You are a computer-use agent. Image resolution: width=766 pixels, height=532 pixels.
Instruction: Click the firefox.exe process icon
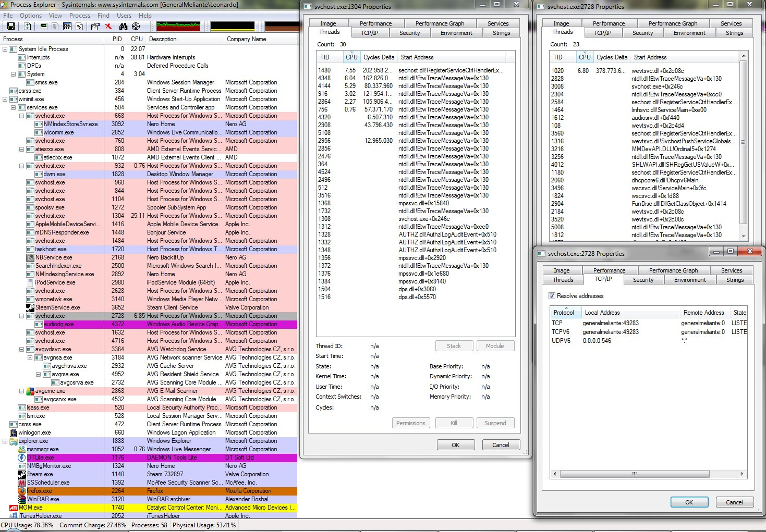pos(22,491)
